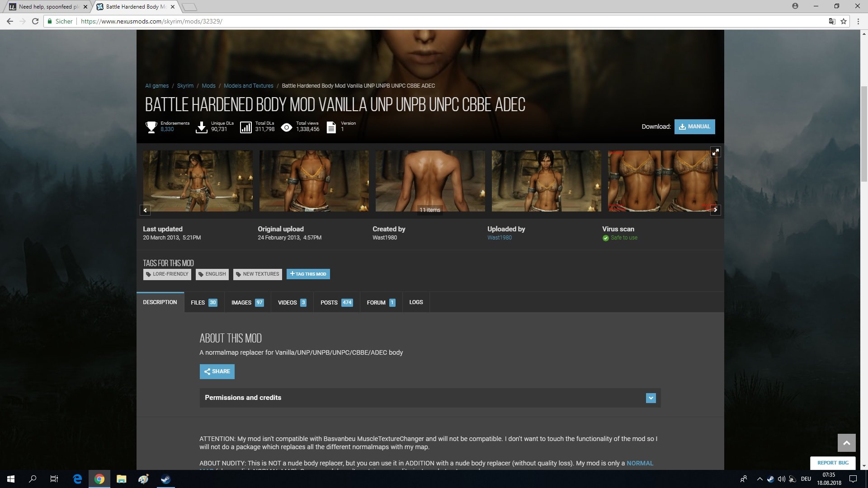Select the 'LORE-FRIENDLY' tag
The image size is (868, 488).
coord(167,274)
